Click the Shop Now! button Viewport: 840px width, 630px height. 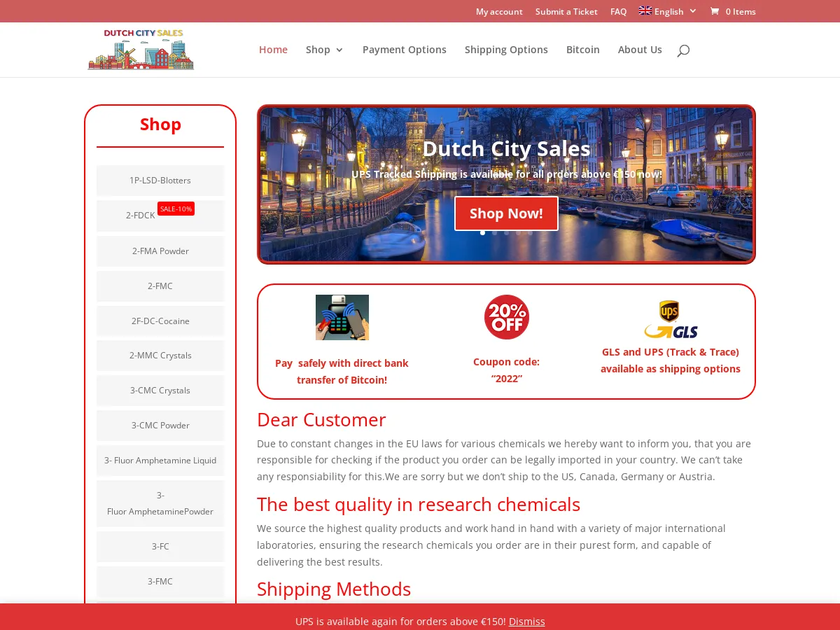tap(506, 213)
